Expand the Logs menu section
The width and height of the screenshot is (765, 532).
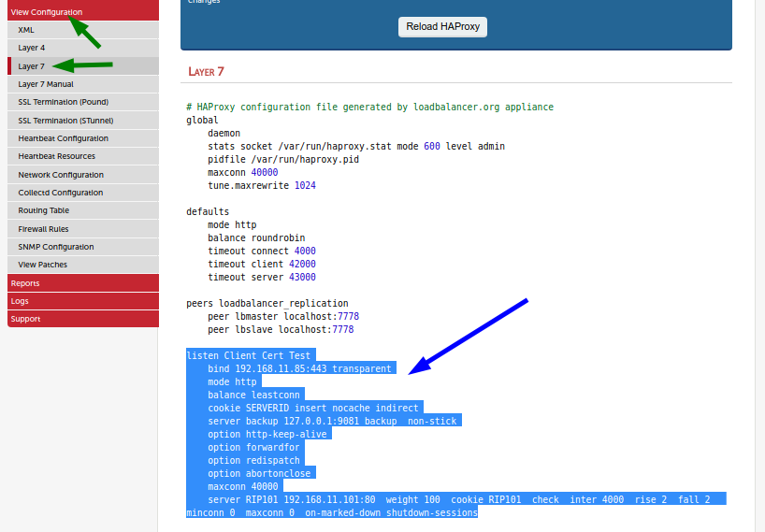coord(83,301)
